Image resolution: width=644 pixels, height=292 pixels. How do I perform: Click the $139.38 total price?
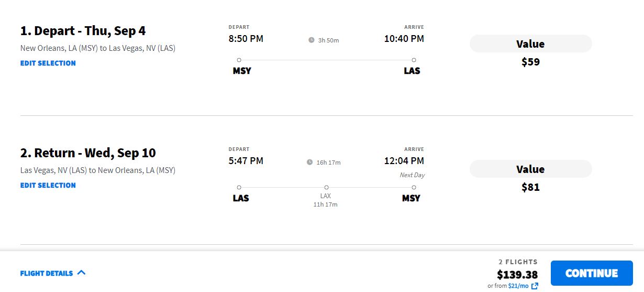point(517,274)
